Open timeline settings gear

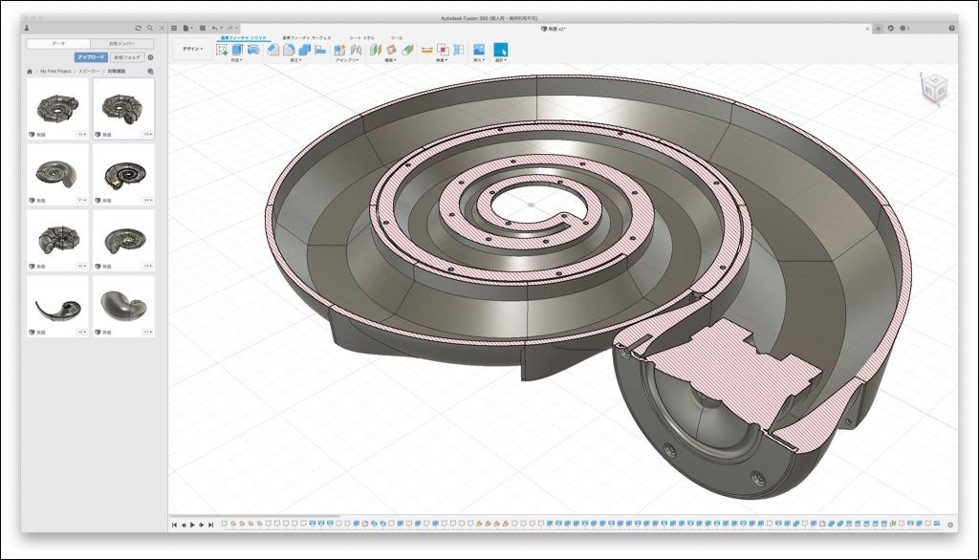950,525
